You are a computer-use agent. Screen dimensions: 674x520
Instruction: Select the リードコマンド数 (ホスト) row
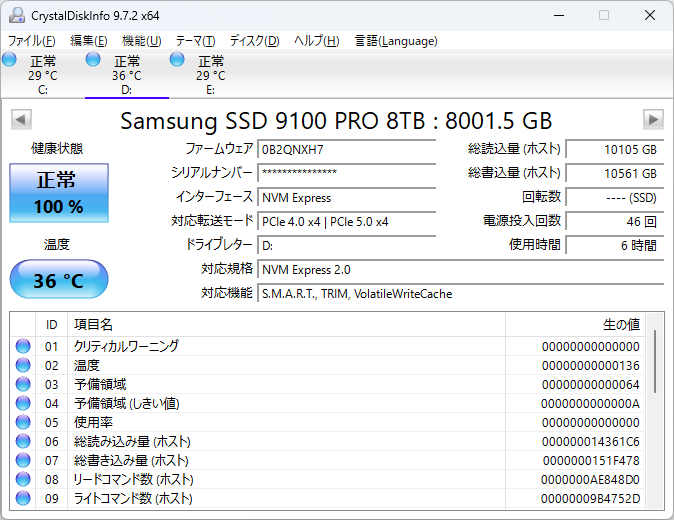[x=328, y=479]
